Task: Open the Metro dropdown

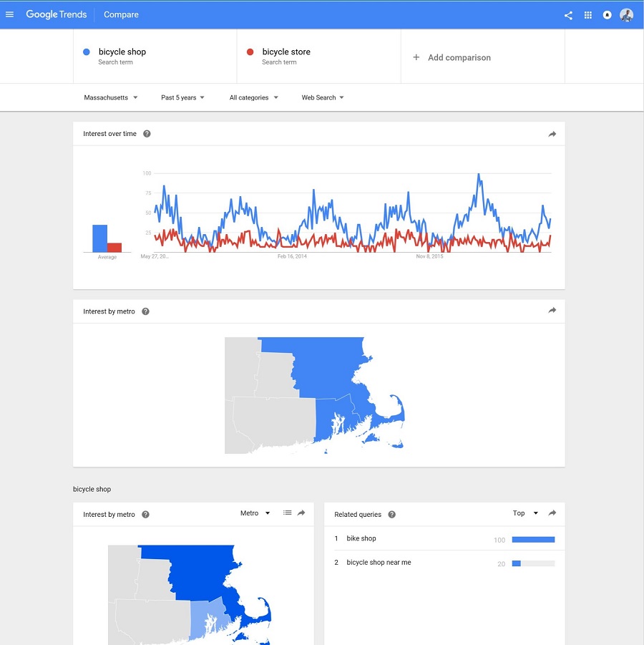Action: click(x=255, y=513)
